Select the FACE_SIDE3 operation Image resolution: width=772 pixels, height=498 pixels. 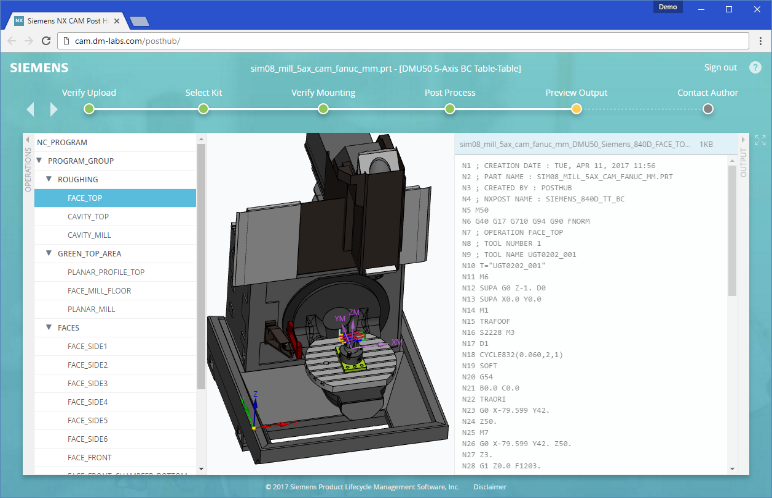pyautogui.click(x=115, y=383)
